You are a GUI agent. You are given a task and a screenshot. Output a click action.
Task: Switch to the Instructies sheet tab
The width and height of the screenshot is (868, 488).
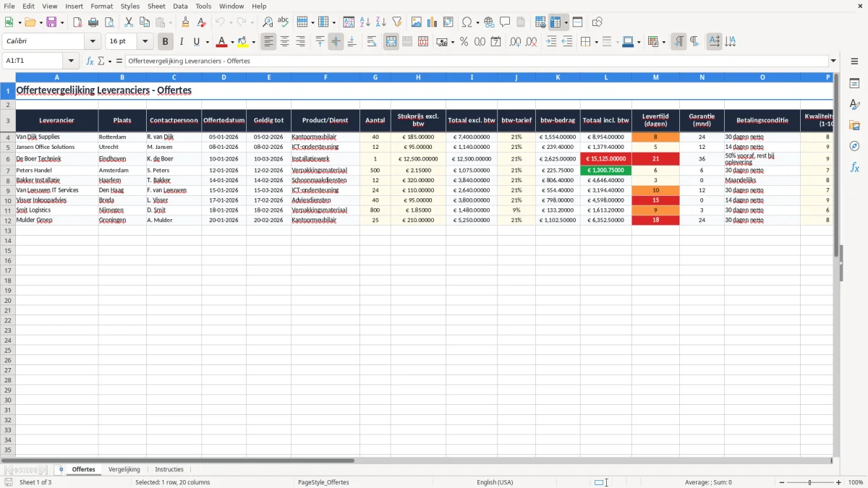169,469
